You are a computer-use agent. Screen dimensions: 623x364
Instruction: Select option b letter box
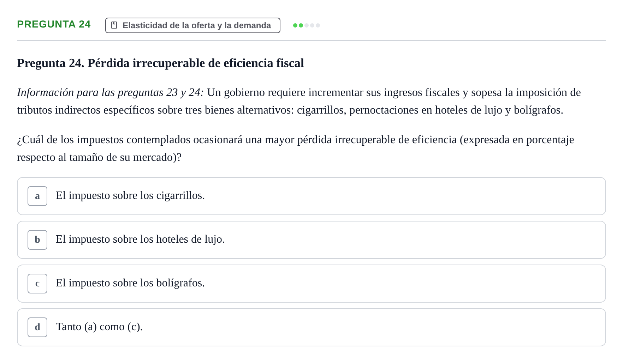click(37, 240)
